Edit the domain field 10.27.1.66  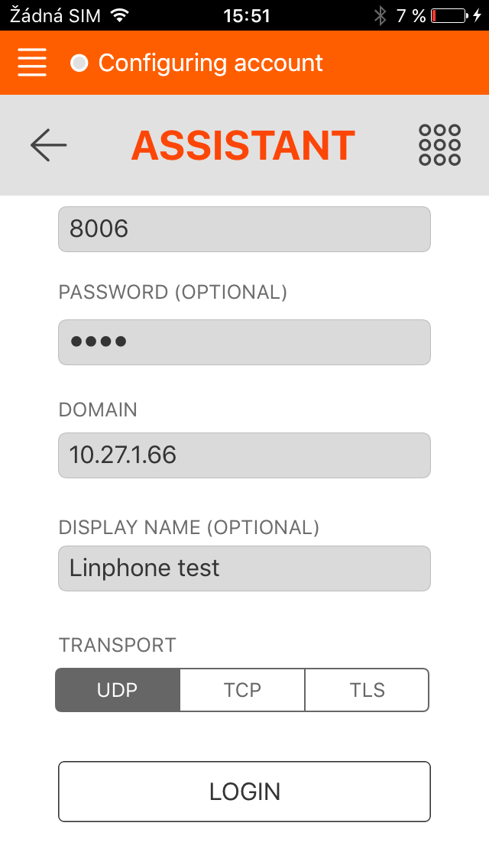tap(244, 455)
